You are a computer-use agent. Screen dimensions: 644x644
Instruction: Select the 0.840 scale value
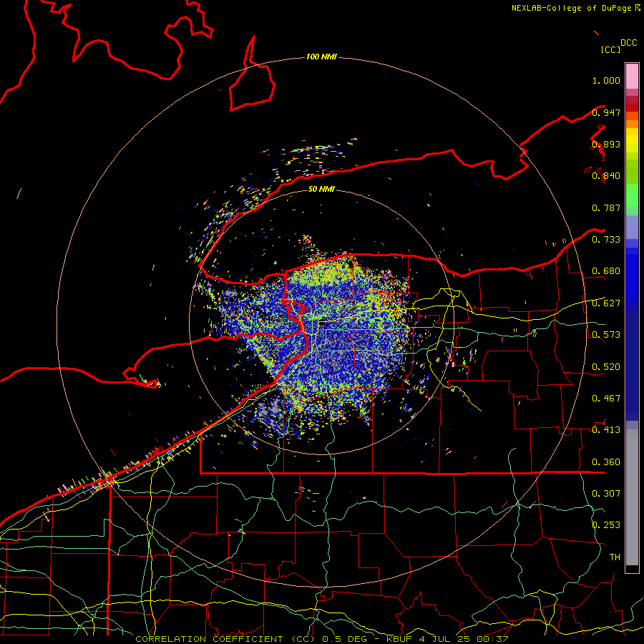pyautogui.click(x=606, y=176)
